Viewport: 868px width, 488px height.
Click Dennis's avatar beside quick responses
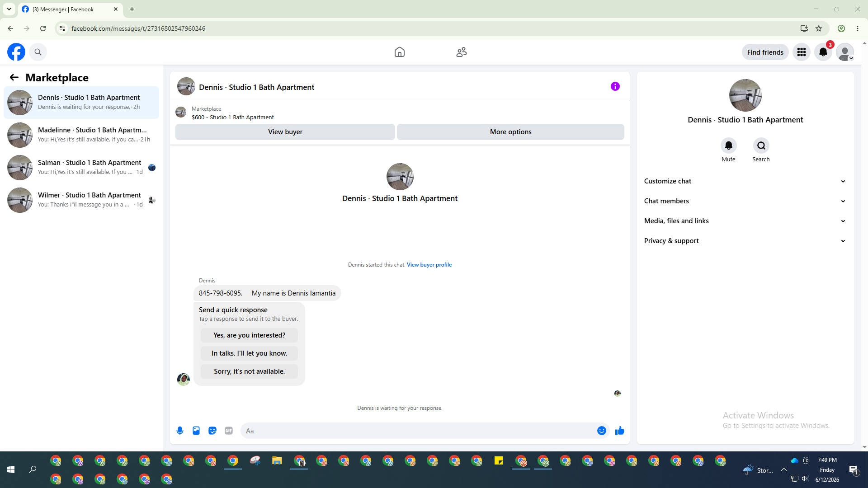[184, 379]
